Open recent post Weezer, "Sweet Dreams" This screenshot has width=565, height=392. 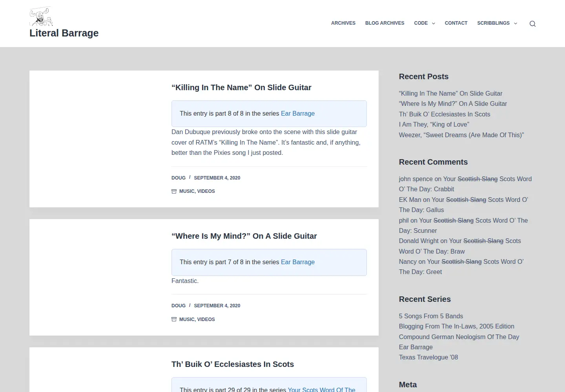coord(461,135)
